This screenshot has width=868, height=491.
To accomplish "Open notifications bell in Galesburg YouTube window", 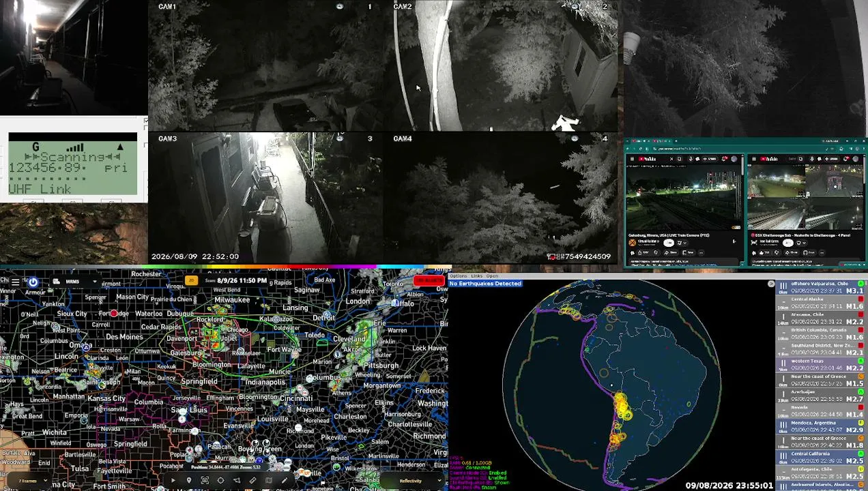I will [x=725, y=159].
